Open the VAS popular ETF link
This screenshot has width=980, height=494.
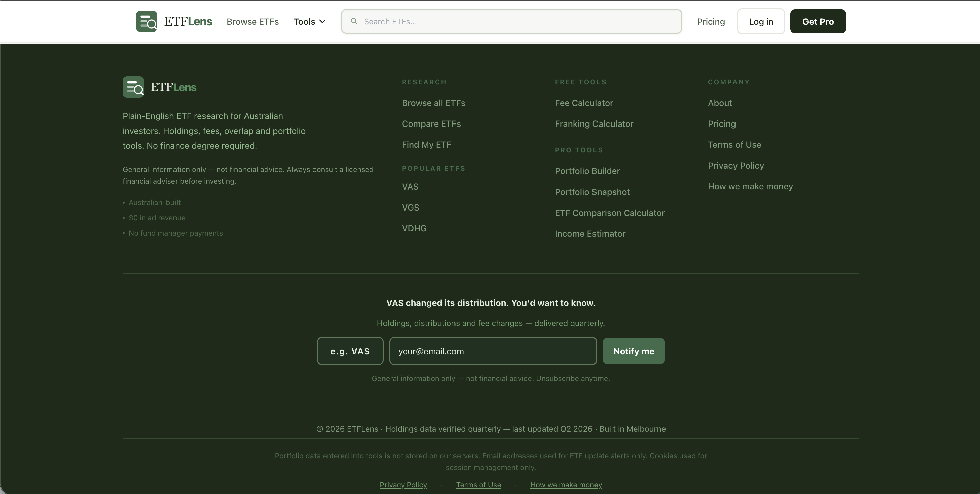click(410, 187)
